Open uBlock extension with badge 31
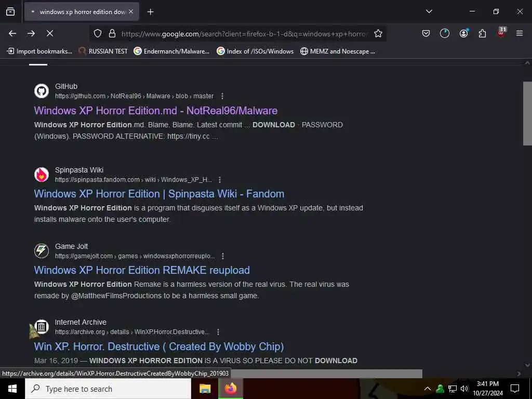Image resolution: width=532 pixels, height=399 pixels. tap(501, 33)
